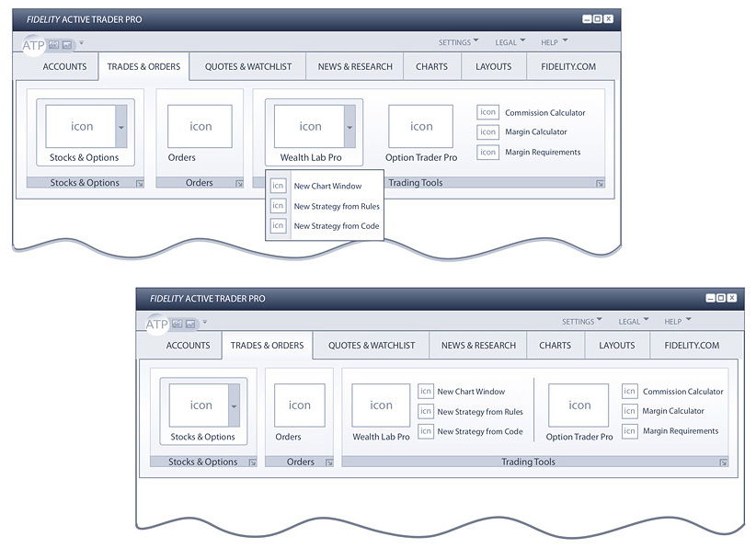Image resolution: width=756 pixels, height=548 pixels.
Task: Open the HELP dropdown in the upper window
Action: point(555,42)
